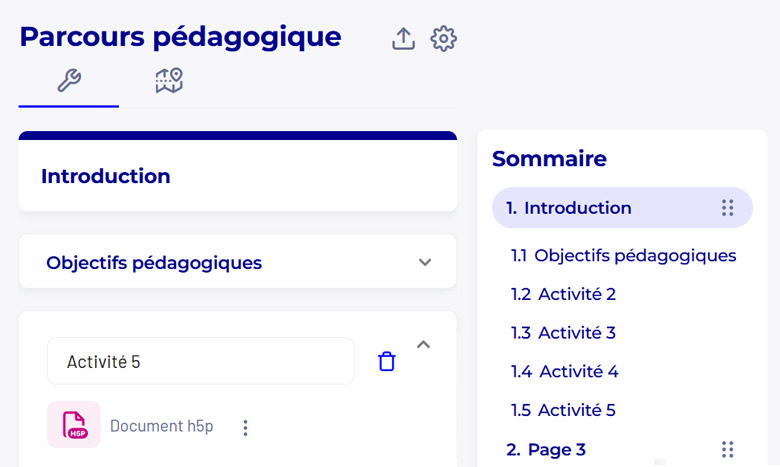Select 1.5 Activité 5 in Sommaire
This screenshot has width=780, height=467.
coord(563,410)
